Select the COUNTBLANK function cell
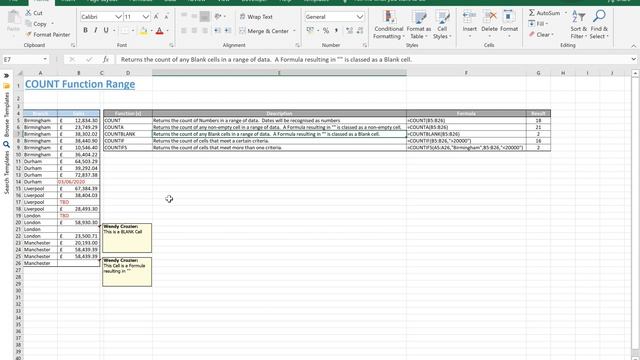 pyautogui.click(x=128, y=134)
